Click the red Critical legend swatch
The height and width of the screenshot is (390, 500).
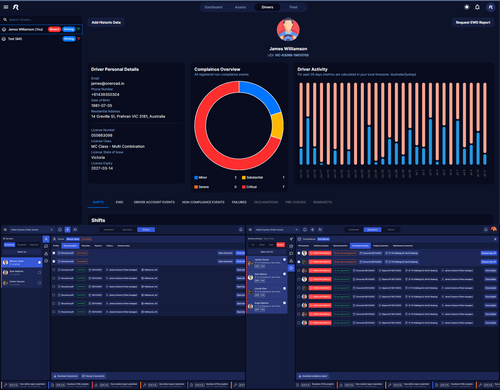(x=244, y=187)
